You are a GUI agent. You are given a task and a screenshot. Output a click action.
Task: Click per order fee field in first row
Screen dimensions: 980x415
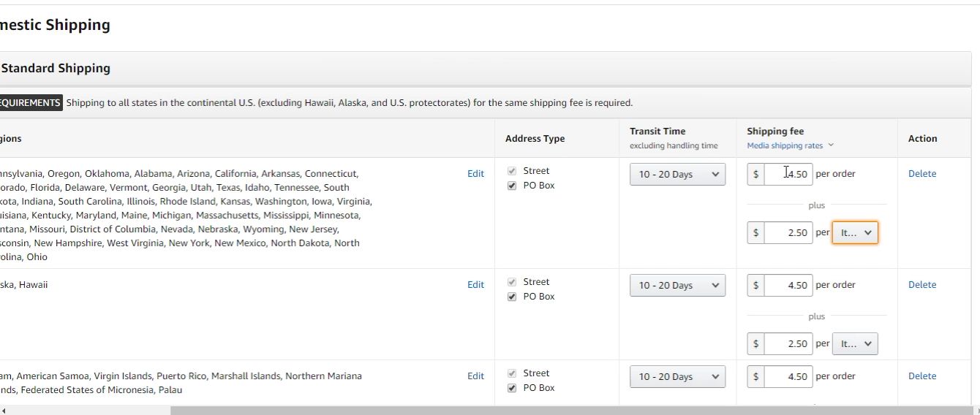pyautogui.click(x=788, y=175)
